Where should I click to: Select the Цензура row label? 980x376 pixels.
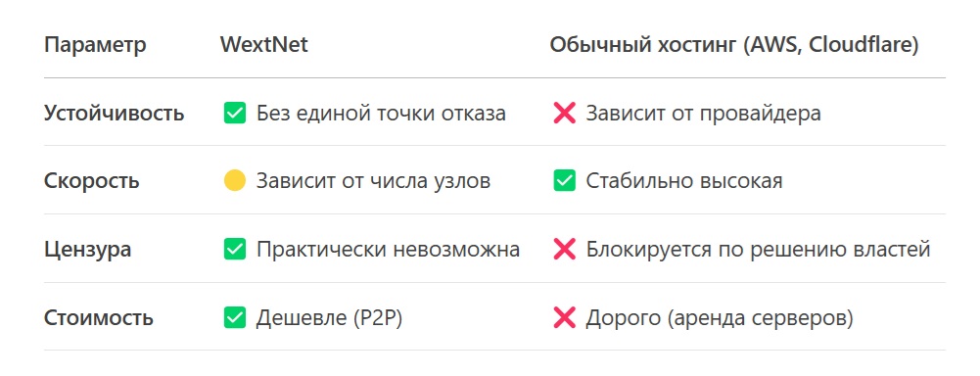click(x=87, y=250)
